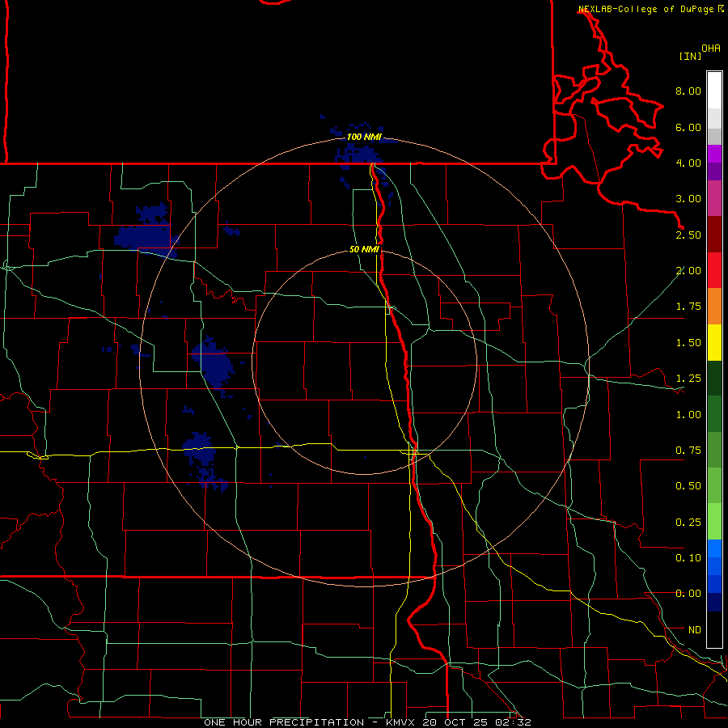Pick the orange swatch beside 1.75

pos(714,307)
